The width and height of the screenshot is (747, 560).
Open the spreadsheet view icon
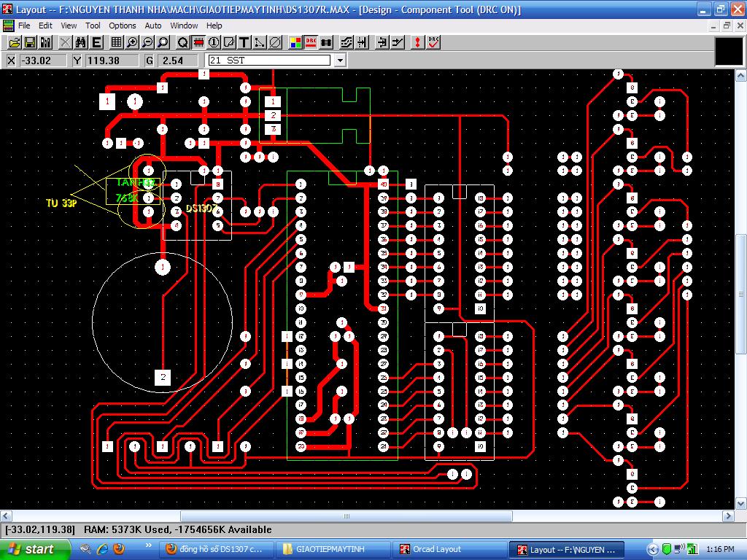click(117, 42)
